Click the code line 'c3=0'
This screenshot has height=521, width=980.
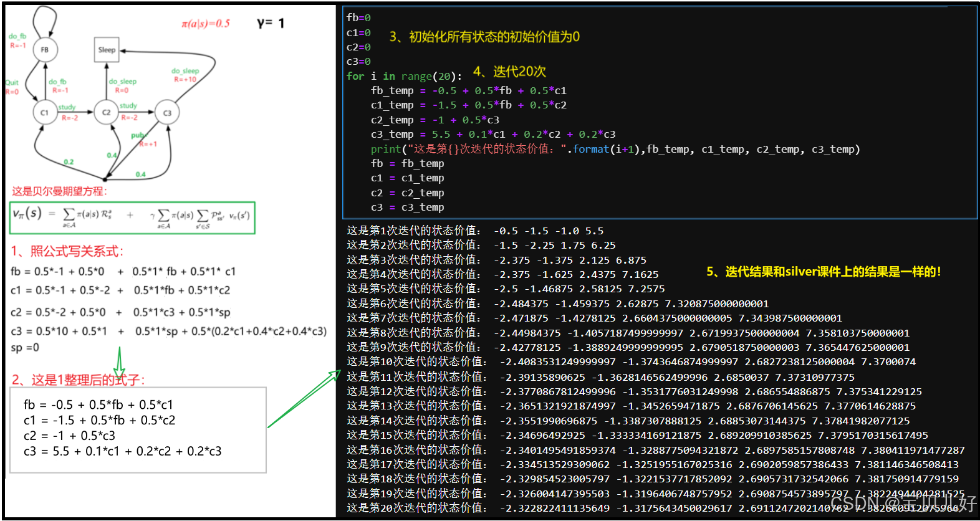(358, 61)
